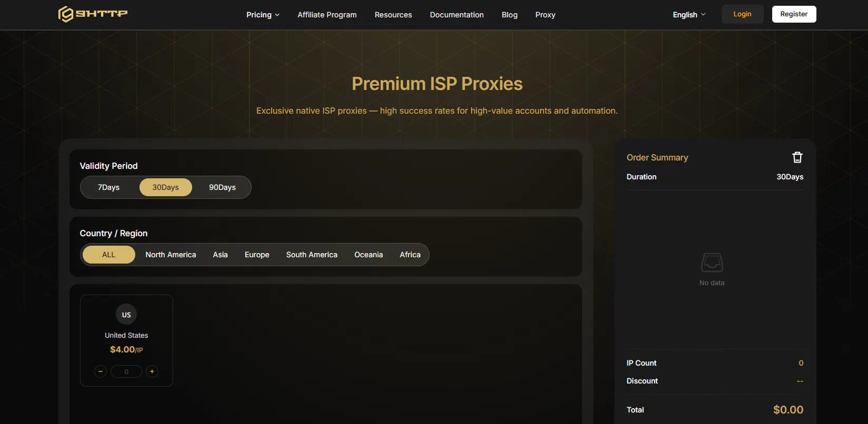This screenshot has height=424, width=868.
Task: Filter regions by Oceania
Action: pos(368,255)
